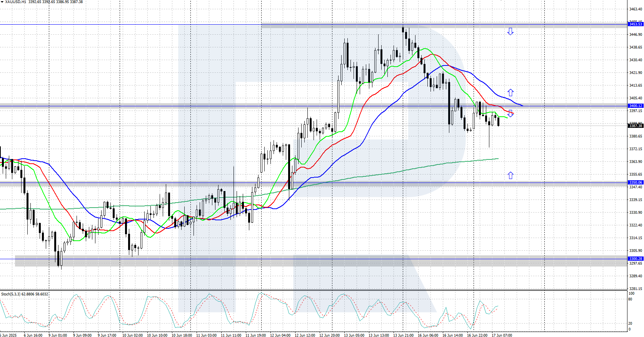Click the 3387.38 current price tag
644x337 pixels.
636,126
